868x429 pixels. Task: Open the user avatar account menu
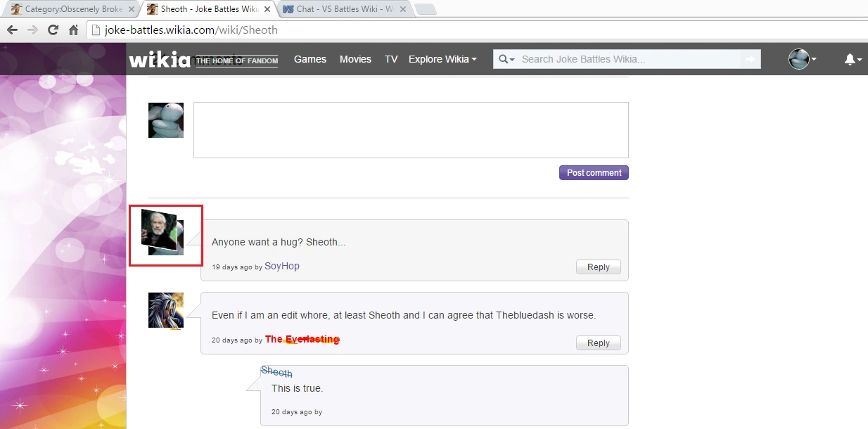point(801,60)
